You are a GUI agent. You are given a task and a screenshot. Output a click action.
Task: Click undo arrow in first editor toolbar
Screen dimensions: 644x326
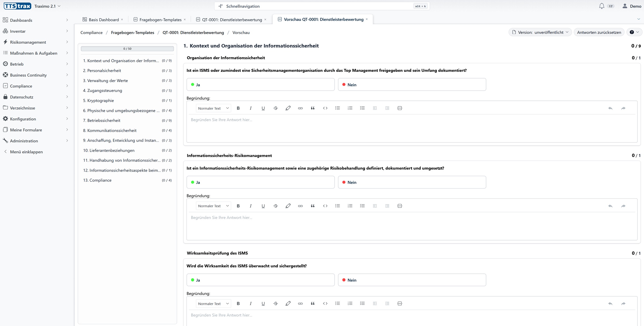coord(610,108)
